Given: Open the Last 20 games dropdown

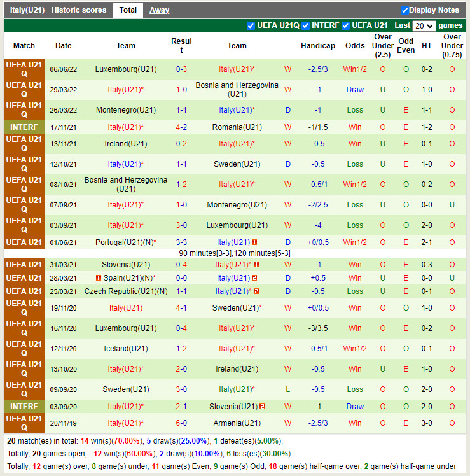Looking at the screenshot, I should point(424,26).
